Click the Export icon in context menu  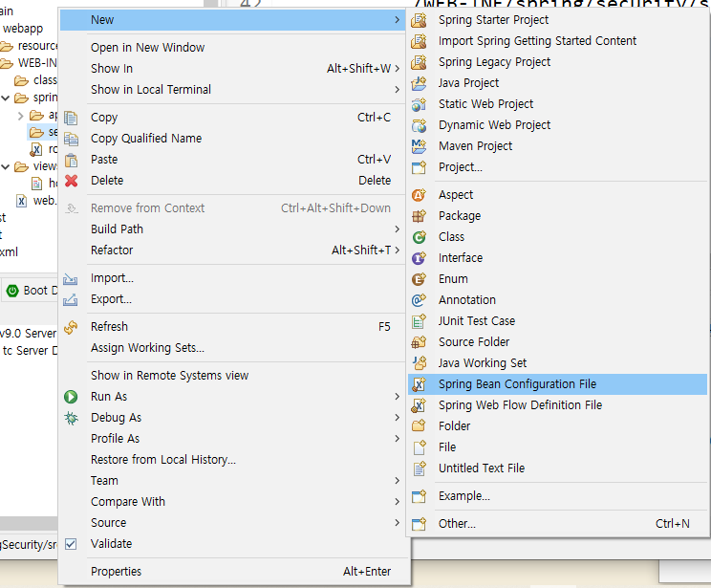click(71, 299)
